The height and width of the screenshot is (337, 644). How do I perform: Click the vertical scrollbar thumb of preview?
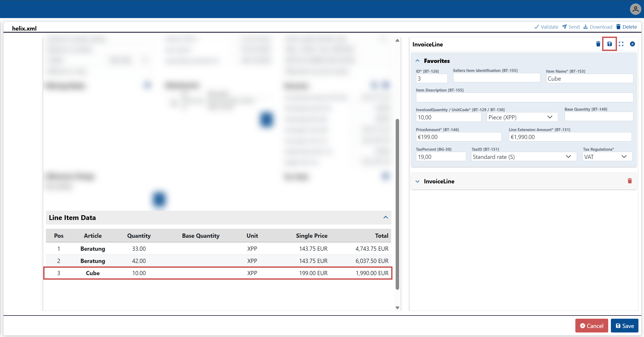397,204
